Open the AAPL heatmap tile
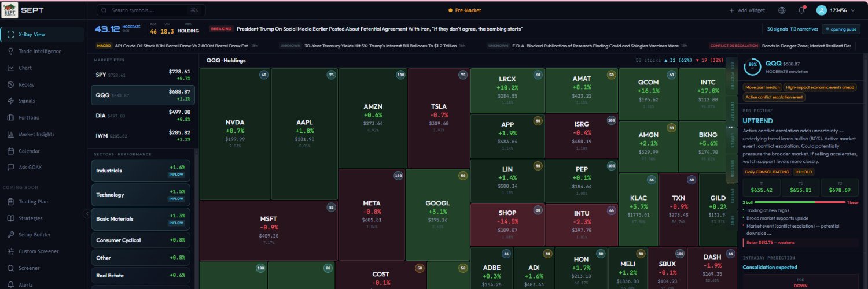Image resolution: width=868 pixels, height=289 pixels. click(304, 134)
